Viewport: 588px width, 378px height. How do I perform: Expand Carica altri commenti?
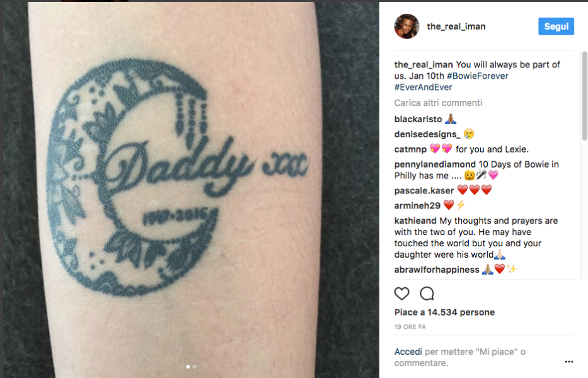click(438, 103)
